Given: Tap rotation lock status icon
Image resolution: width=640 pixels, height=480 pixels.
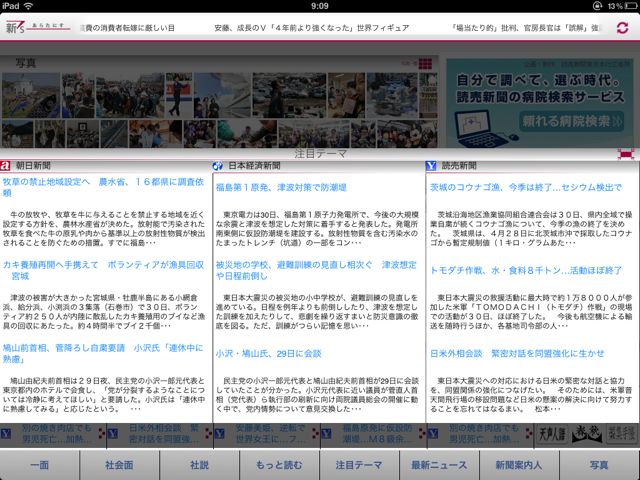Looking at the screenshot, I should pos(597,6).
